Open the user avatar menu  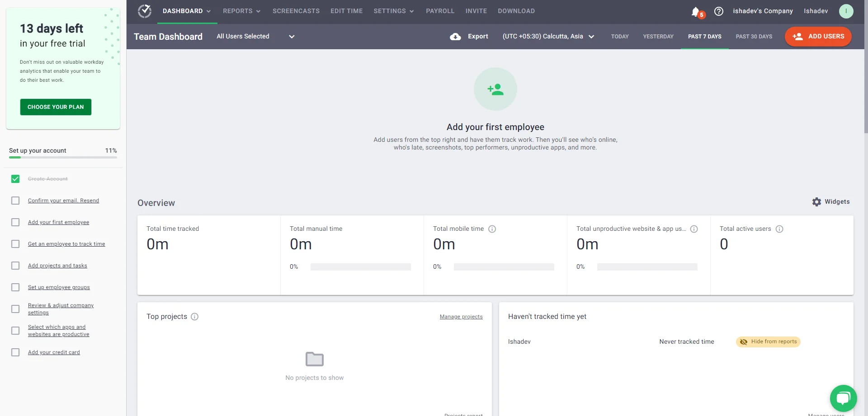tap(846, 11)
